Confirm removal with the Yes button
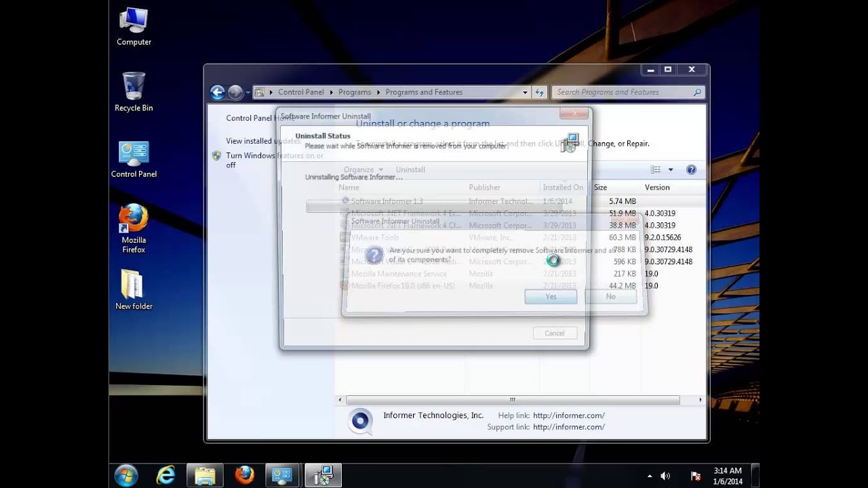This screenshot has height=488, width=868. [x=551, y=297]
